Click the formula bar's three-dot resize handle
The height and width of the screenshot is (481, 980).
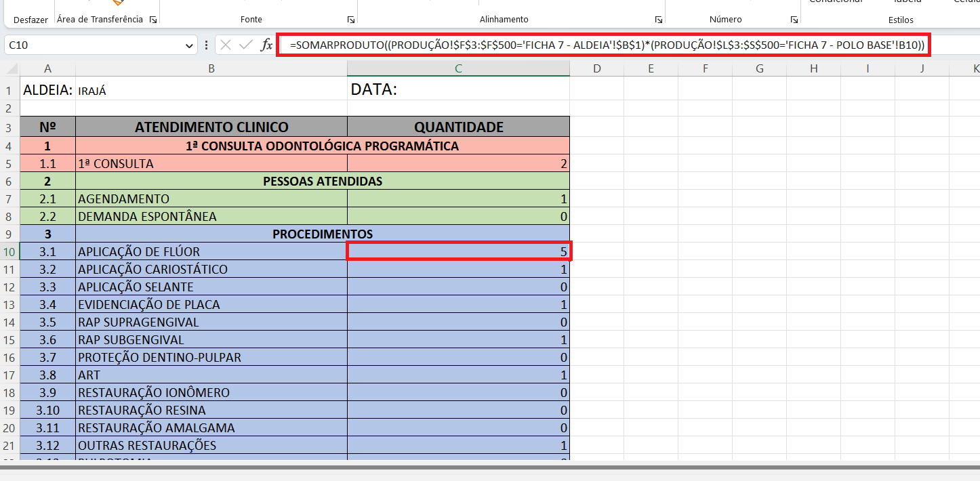[207, 45]
